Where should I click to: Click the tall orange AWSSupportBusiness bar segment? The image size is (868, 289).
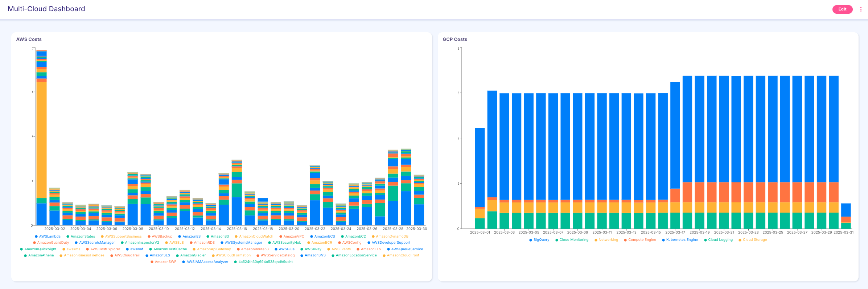click(x=42, y=139)
